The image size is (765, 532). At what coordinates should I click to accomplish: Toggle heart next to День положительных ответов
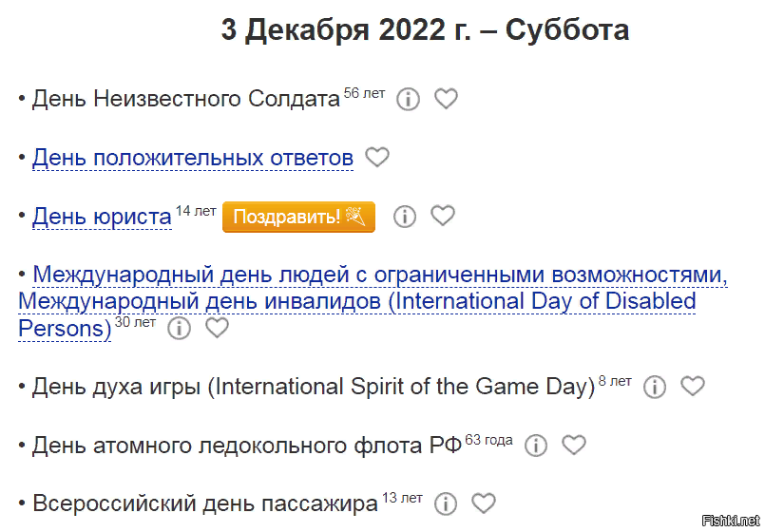377,158
